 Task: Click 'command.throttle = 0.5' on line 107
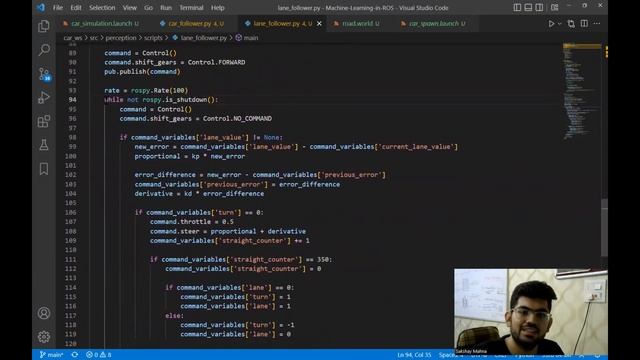[192, 222]
